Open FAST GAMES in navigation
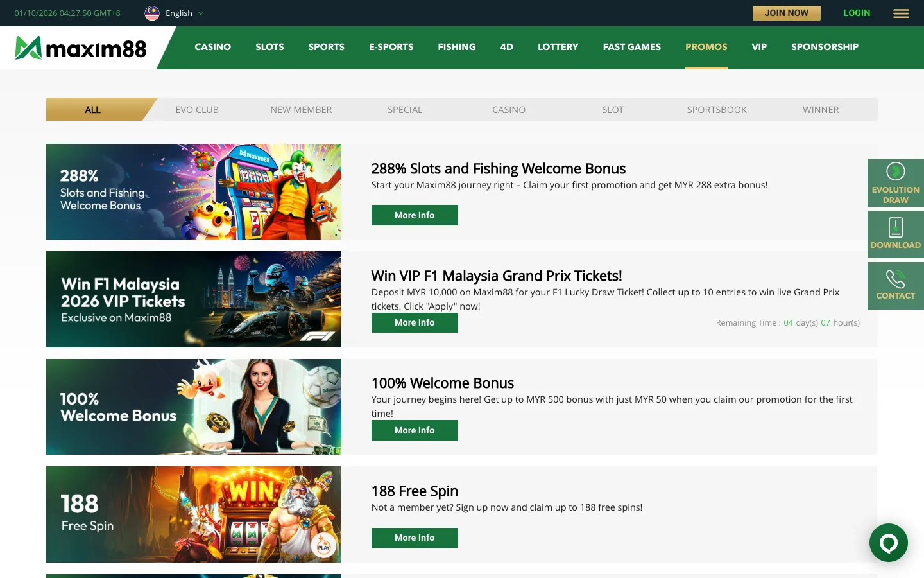The width and height of the screenshot is (924, 578). tap(632, 47)
